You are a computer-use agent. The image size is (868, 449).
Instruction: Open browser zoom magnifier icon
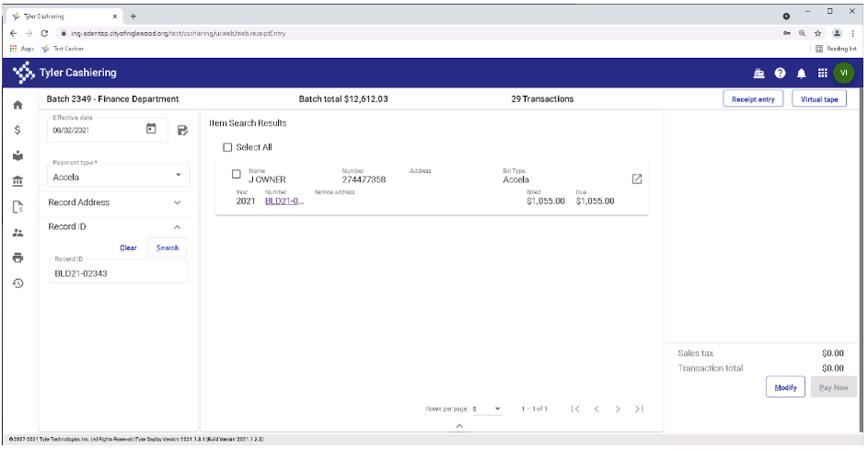802,33
